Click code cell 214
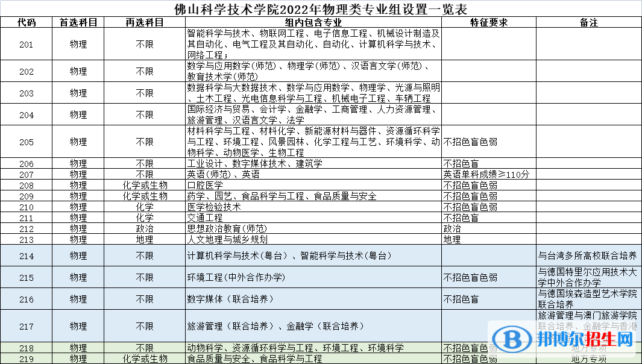 tap(26, 256)
